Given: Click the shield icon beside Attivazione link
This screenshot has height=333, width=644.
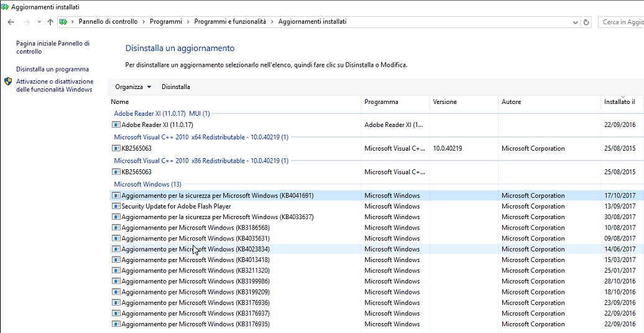Looking at the screenshot, I should click(8, 82).
